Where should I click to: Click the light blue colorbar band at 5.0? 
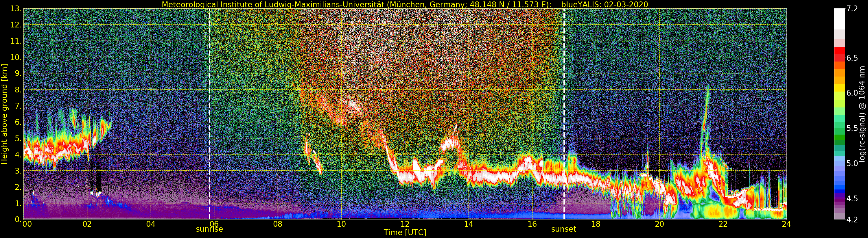[x=839, y=163]
